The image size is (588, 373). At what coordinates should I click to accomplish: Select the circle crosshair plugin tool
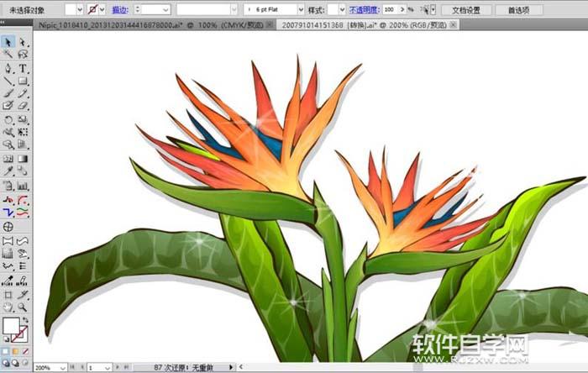pyautogui.click(x=8, y=227)
